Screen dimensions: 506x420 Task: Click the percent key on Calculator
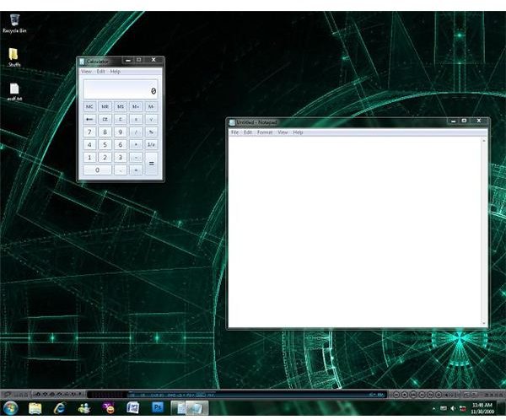pyautogui.click(x=151, y=132)
